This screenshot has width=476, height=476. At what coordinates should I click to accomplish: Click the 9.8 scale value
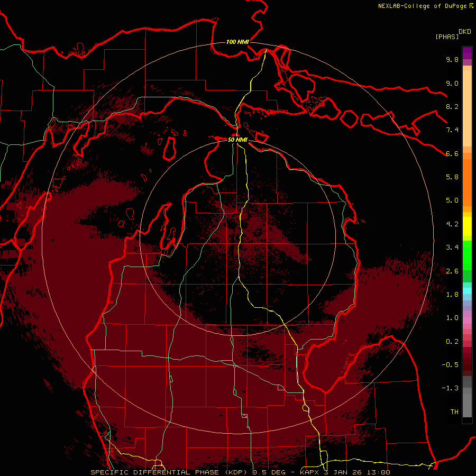pos(452,59)
